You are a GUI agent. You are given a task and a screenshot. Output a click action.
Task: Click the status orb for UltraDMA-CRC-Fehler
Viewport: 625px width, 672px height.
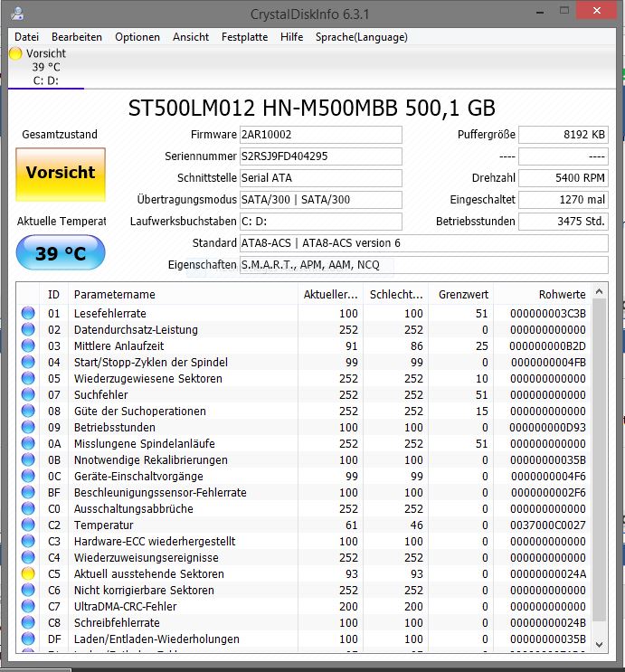(x=28, y=607)
